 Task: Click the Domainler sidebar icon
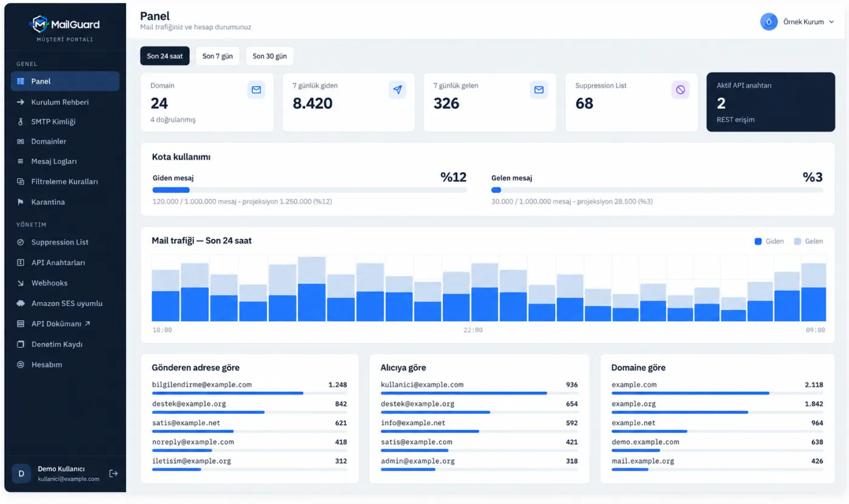coord(20,141)
